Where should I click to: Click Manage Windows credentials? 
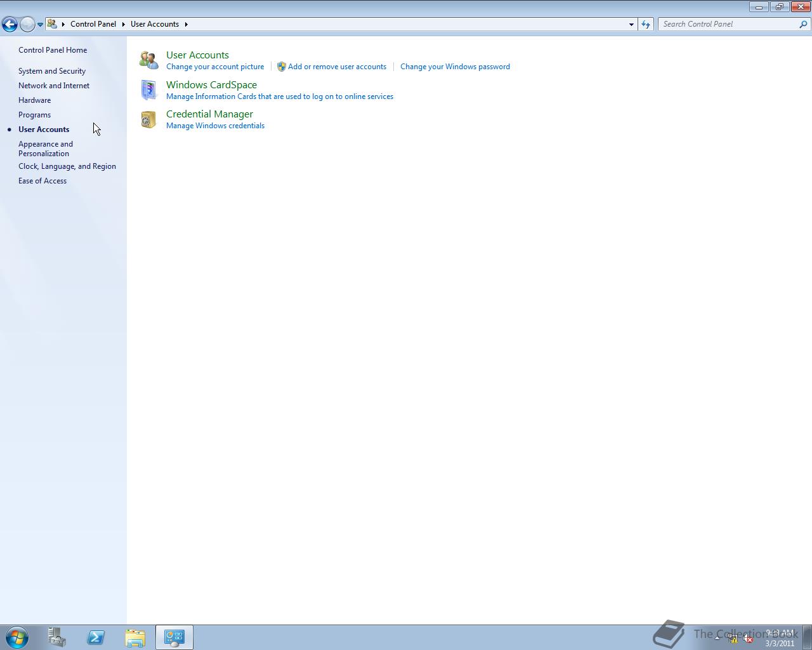pos(215,126)
